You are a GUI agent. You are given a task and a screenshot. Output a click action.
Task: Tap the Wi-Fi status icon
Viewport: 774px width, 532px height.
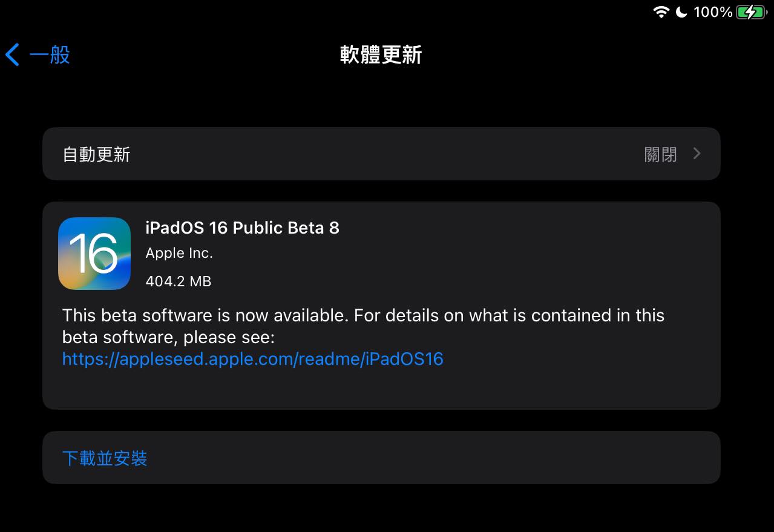[661, 12]
